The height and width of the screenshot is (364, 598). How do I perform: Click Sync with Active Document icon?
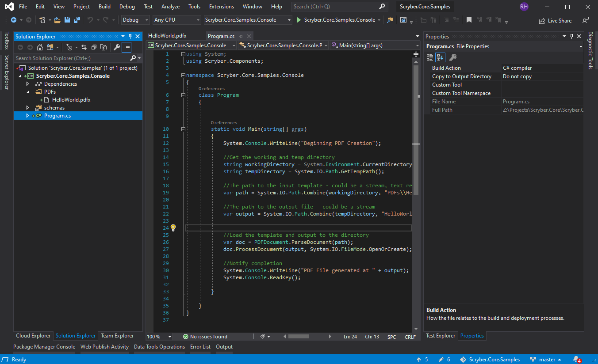[84, 47]
